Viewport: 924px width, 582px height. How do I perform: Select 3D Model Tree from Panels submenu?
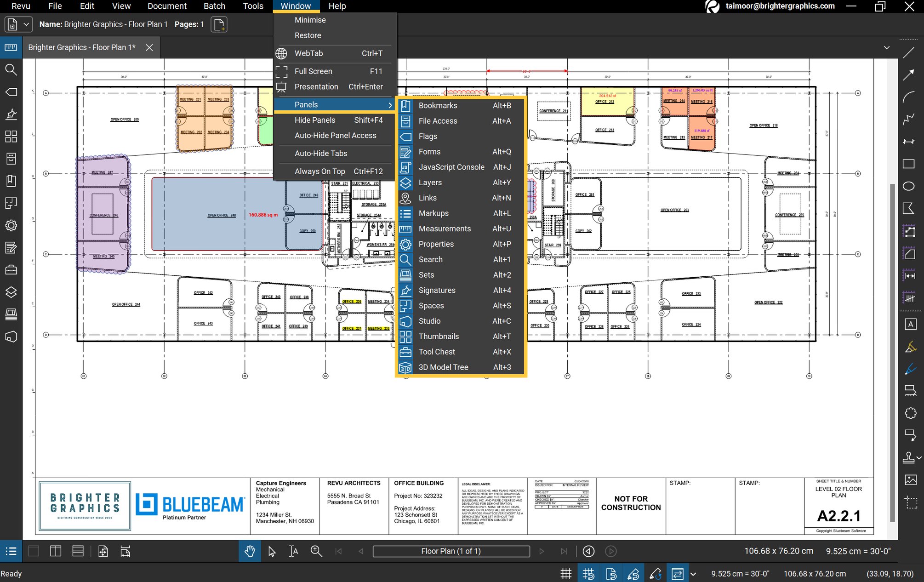coord(443,367)
